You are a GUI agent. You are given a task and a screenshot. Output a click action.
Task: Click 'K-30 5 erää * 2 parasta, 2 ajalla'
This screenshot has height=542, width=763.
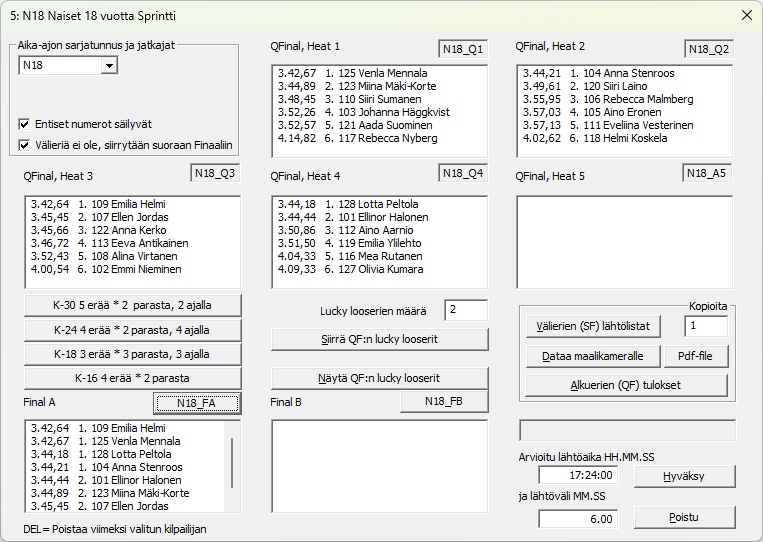(132, 305)
